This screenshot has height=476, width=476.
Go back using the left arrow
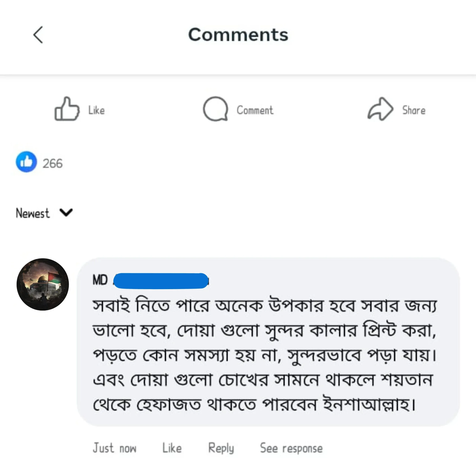click(x=38, y=35)
